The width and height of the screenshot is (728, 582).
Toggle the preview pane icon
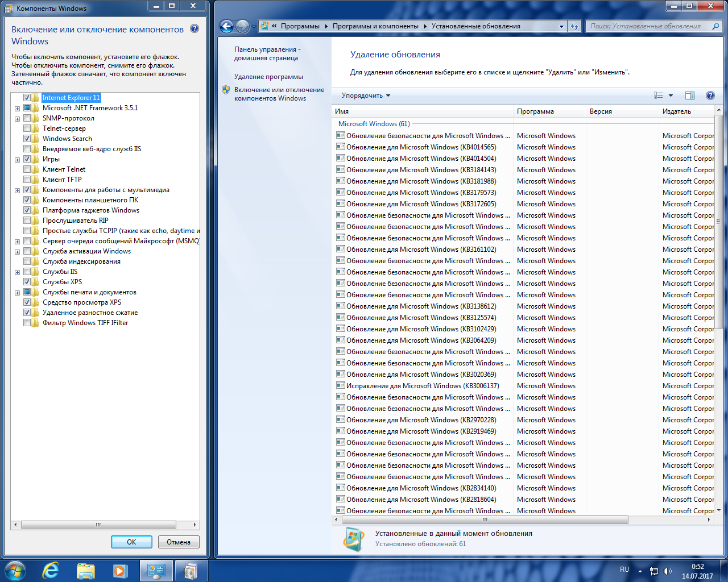click(x=690, y=95)
